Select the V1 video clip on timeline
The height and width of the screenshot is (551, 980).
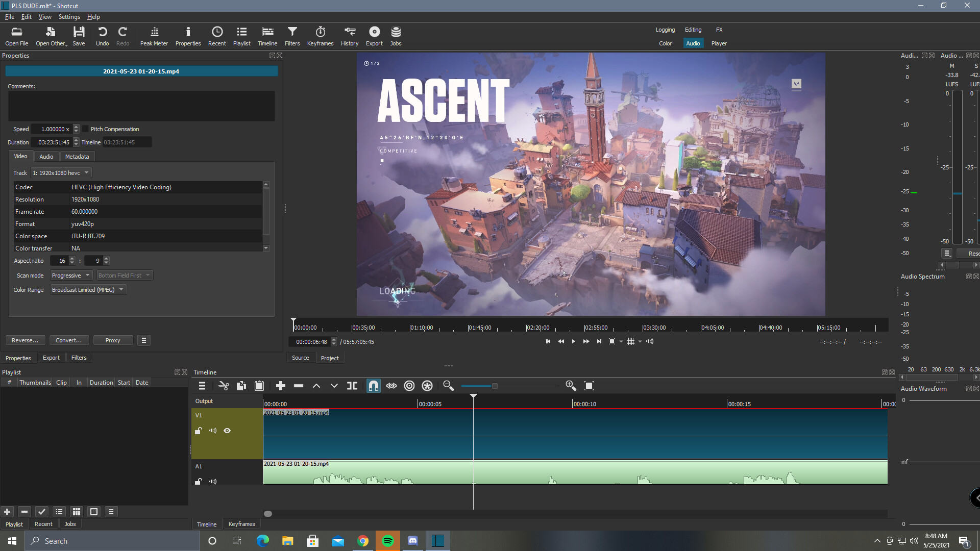(575, 434)
